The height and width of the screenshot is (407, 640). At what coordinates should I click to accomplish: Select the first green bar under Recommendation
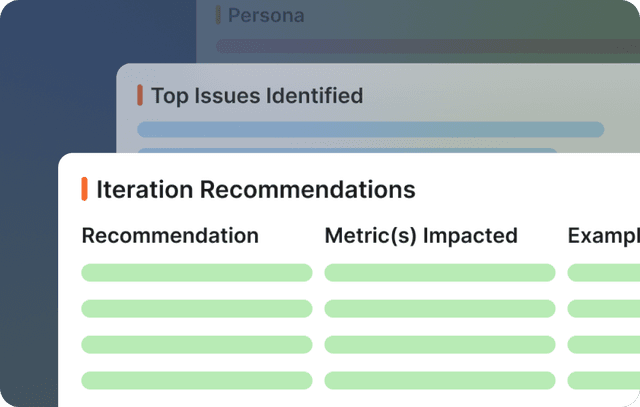tap(196, 272)
